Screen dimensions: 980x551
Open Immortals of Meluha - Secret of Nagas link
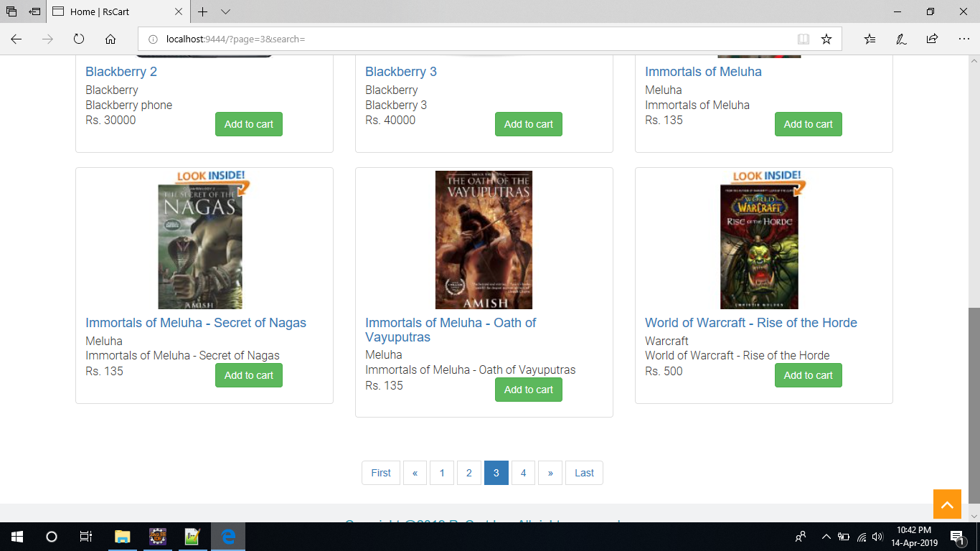196,323
